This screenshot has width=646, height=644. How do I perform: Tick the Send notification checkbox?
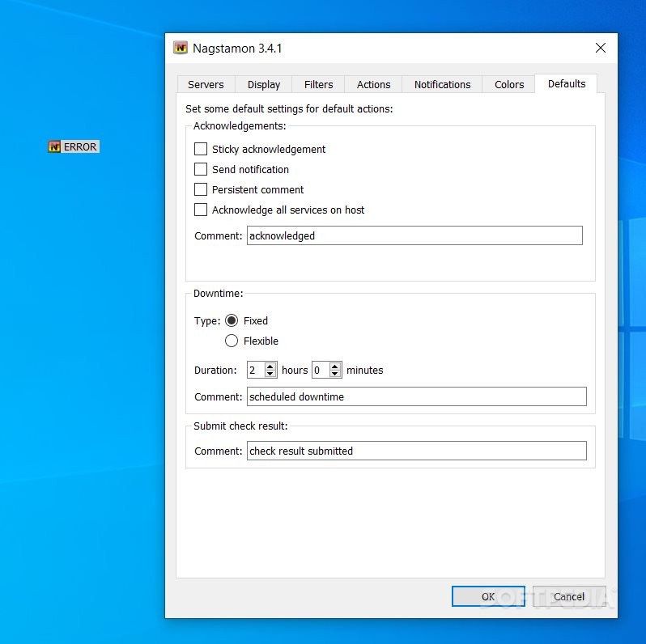(x=201, y=169)
